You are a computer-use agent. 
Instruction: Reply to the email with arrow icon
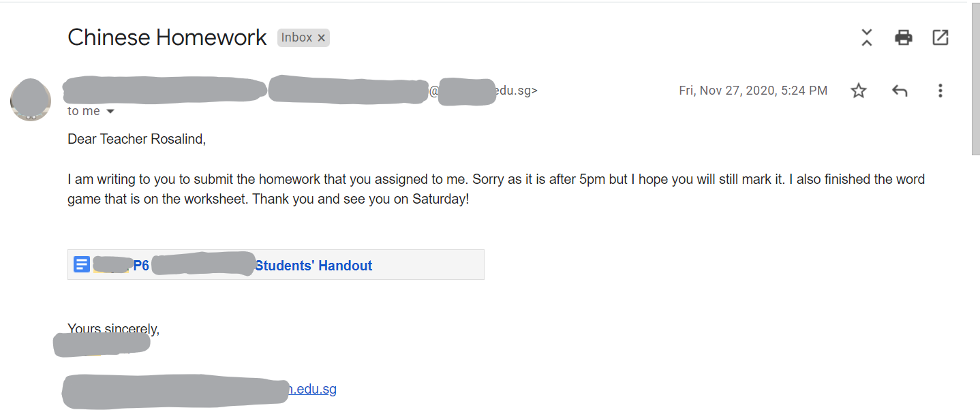tap(900, 91)
